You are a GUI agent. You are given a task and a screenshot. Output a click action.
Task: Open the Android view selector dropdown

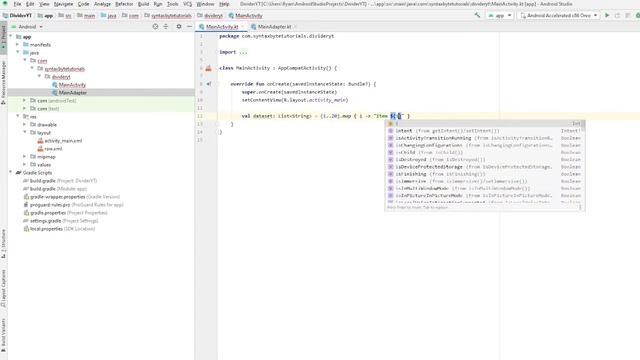tap(27, 27)
